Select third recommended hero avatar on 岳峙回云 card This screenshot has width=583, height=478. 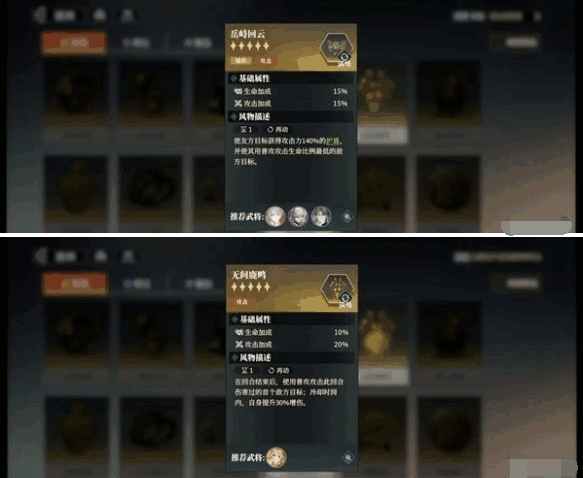coord(321,216)
